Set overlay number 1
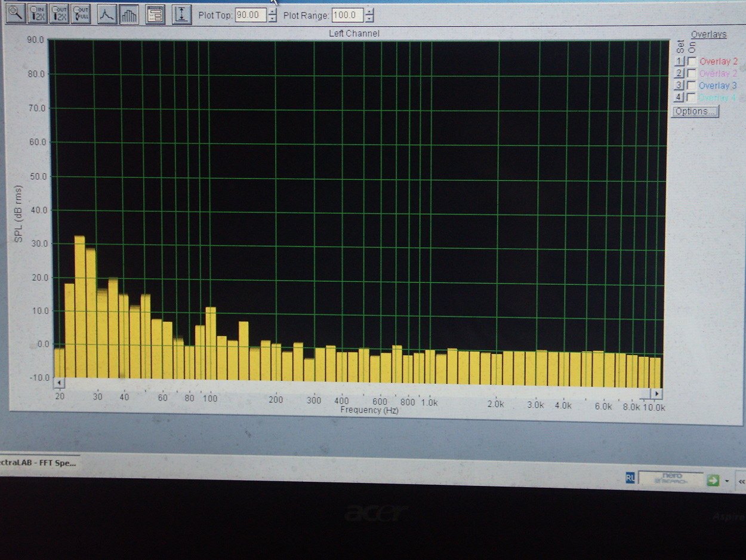 point(679,61)
